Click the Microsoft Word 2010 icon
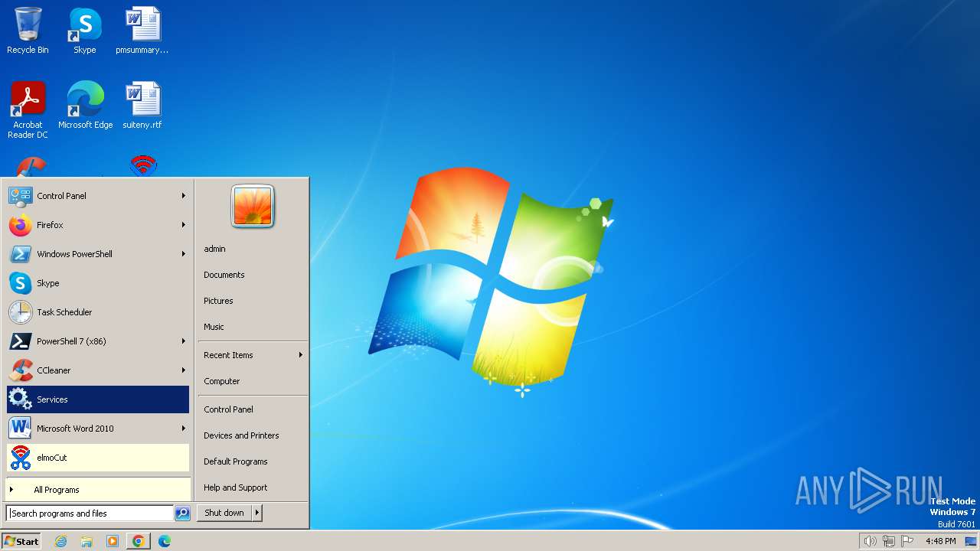This screenshot has height=551, width=980. [20, 429]
